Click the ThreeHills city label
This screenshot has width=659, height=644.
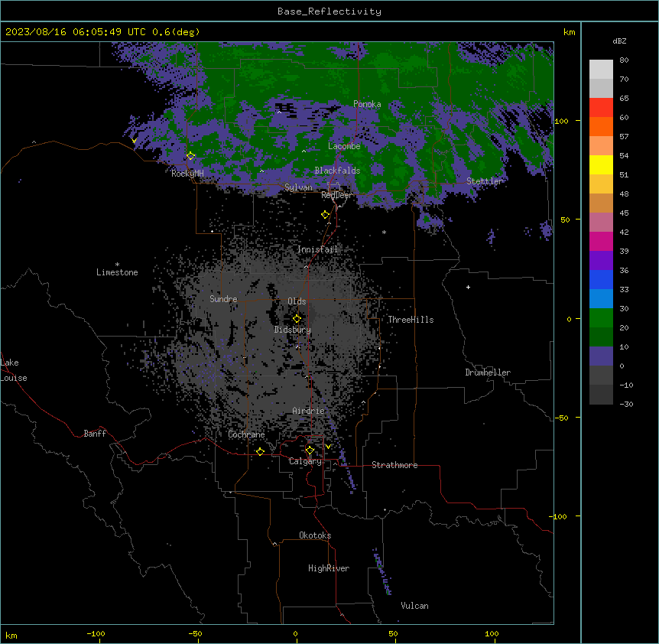(411, 320)
